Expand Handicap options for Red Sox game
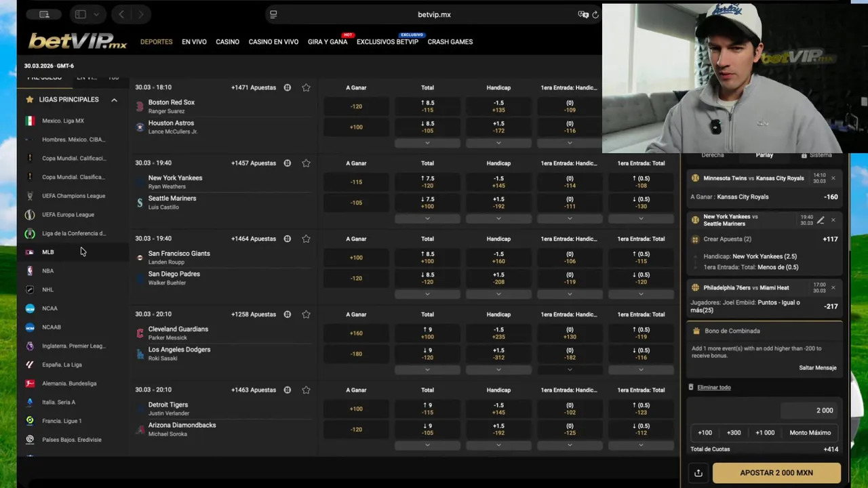The height and width of the screenshot is (488, 868). [498, 143]
